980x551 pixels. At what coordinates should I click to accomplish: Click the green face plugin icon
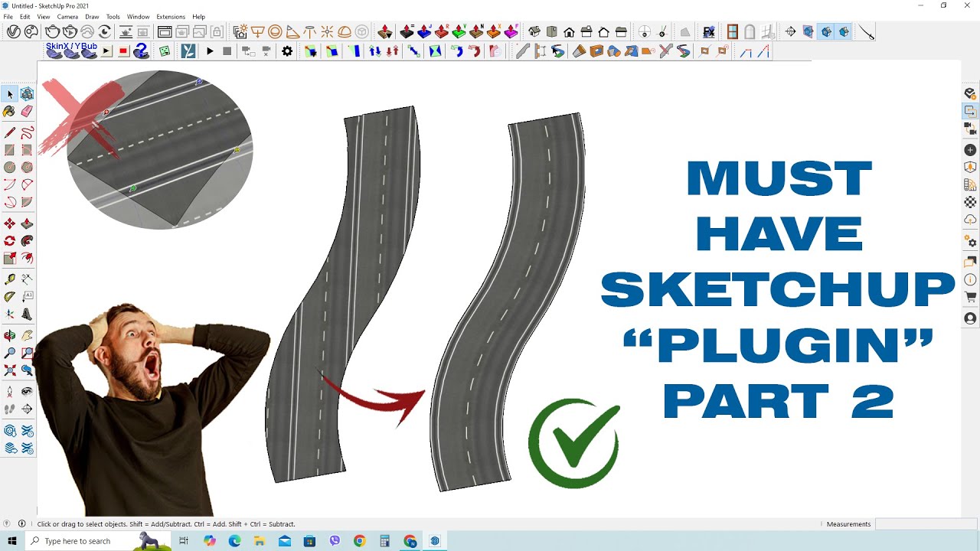pyautogui.click(x=165, y=51)
